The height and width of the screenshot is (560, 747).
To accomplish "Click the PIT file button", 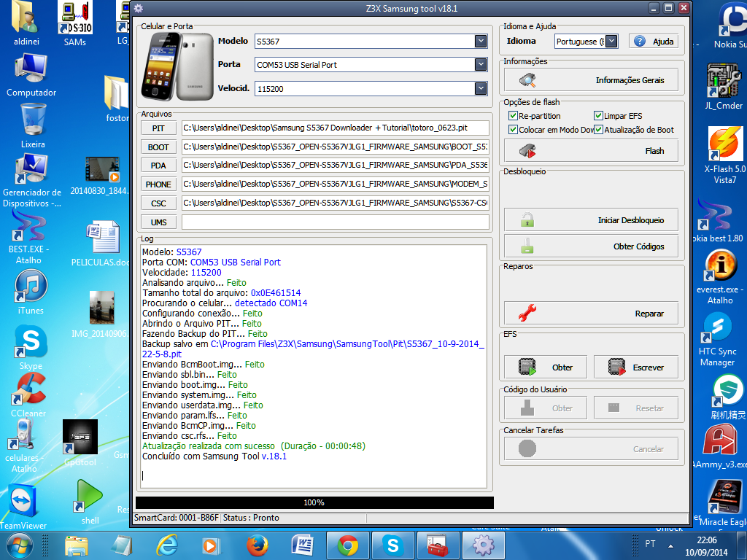I will 158,128.
